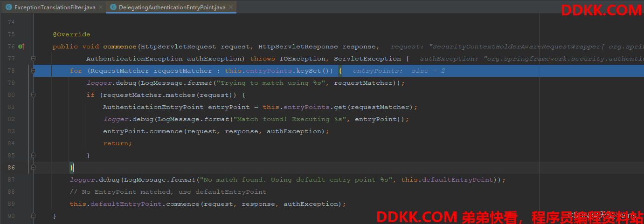
Task: Click the implements-method gutter icon at line 76
Action: point(21,47)
